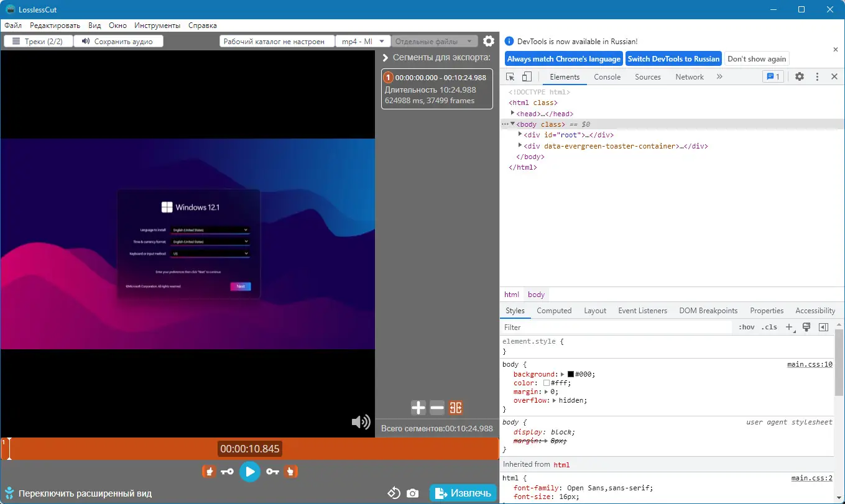
Task: Export with the Извлечь button
Action: (x=463, y=493)
